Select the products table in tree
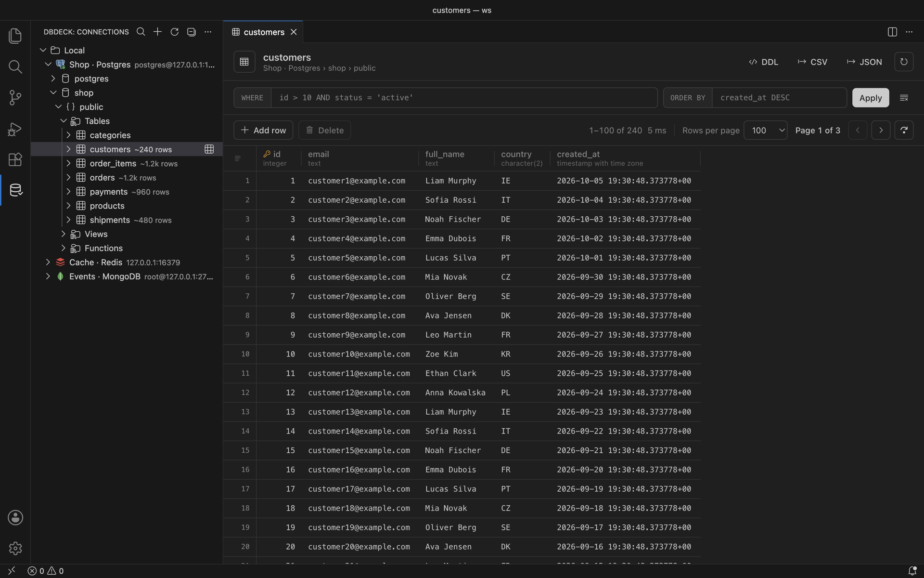 coord(127,206)
